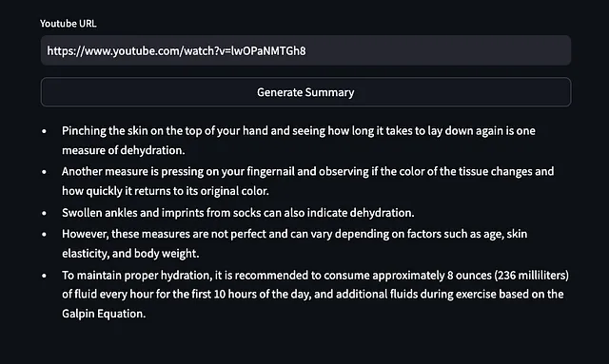609x364 pixels.
Task: Click the bullet about pressing on your fingernail
Action: pos(307,182)
